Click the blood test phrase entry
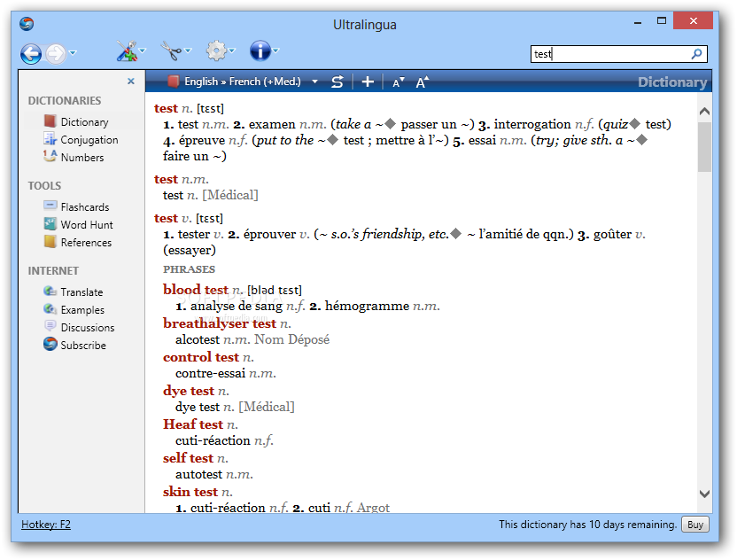The height and width of the screenshot is (560, 737). (x=196, y=290)
